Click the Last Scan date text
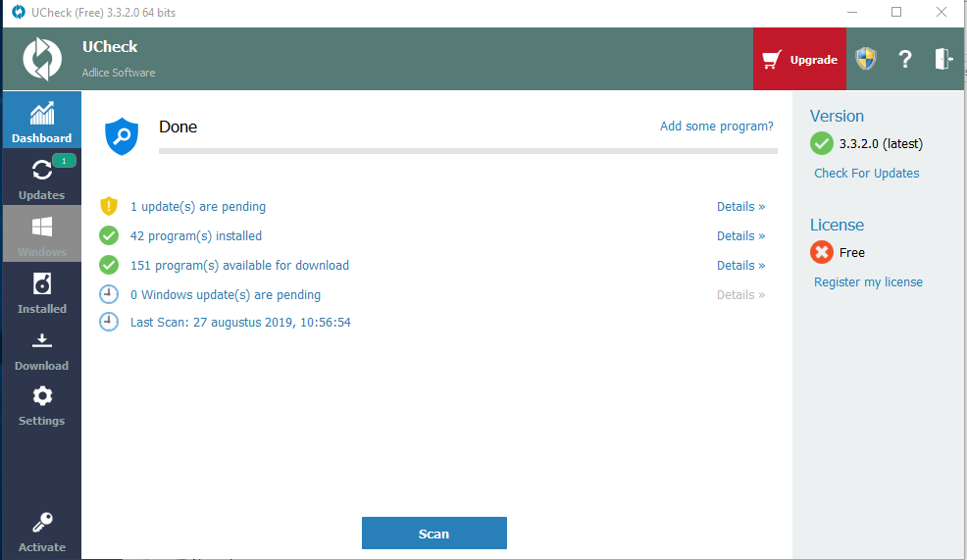The height and width of the screenshot is (560, 967). pyautogui.click(x=240, y=322)
